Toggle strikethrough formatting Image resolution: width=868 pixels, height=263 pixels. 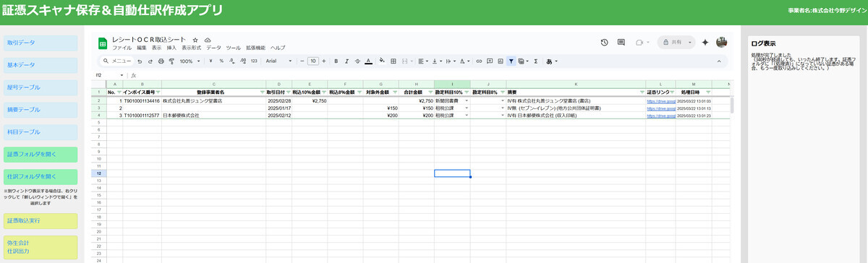tap(357, 61)
